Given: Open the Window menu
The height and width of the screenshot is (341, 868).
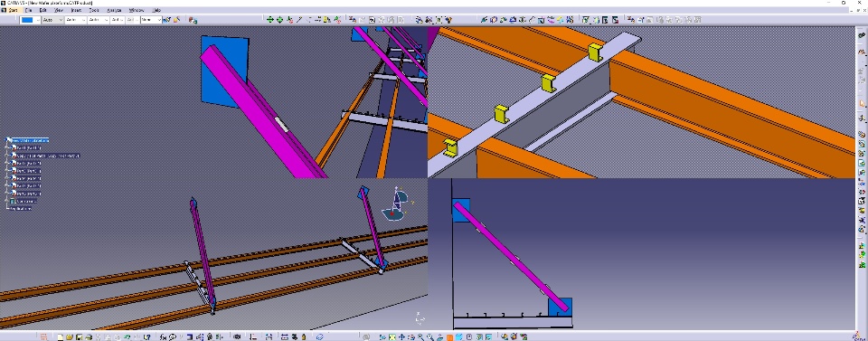Looking at the screenshot, I should 137,10.
